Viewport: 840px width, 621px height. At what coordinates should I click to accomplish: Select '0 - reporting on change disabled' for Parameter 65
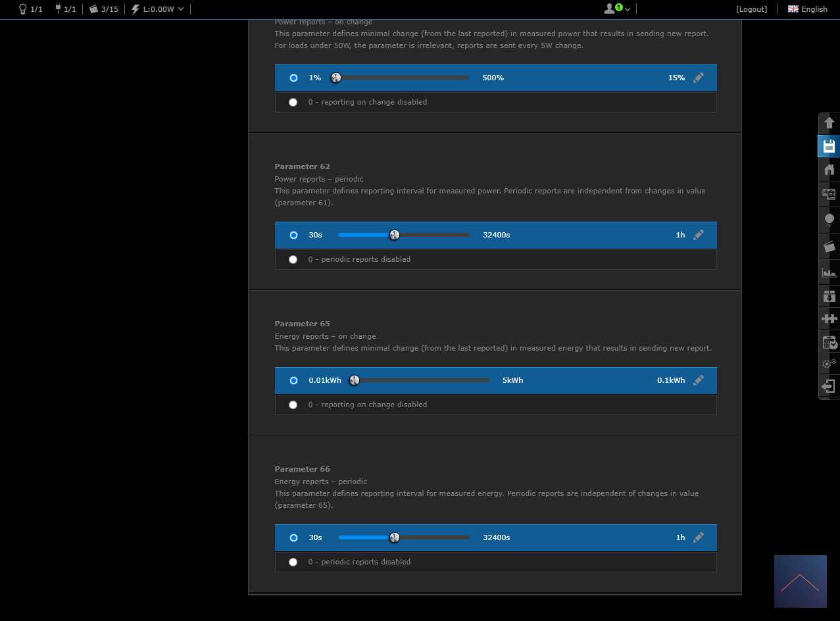[293, 405]
